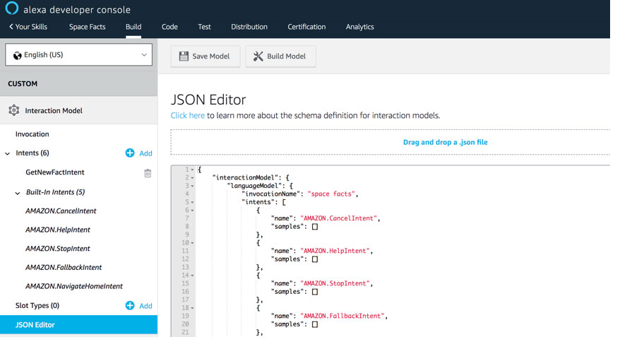Click the floppy disk Save Model icon

(184, 57)
